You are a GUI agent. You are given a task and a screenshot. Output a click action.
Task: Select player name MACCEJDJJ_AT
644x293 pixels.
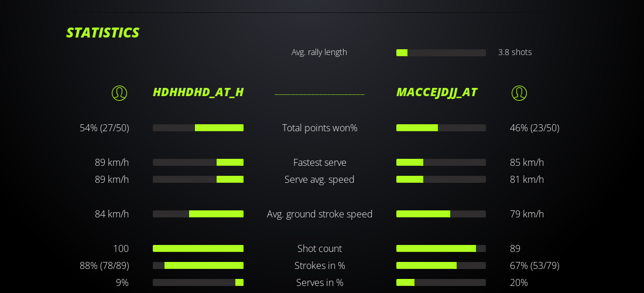pos(437,93)
